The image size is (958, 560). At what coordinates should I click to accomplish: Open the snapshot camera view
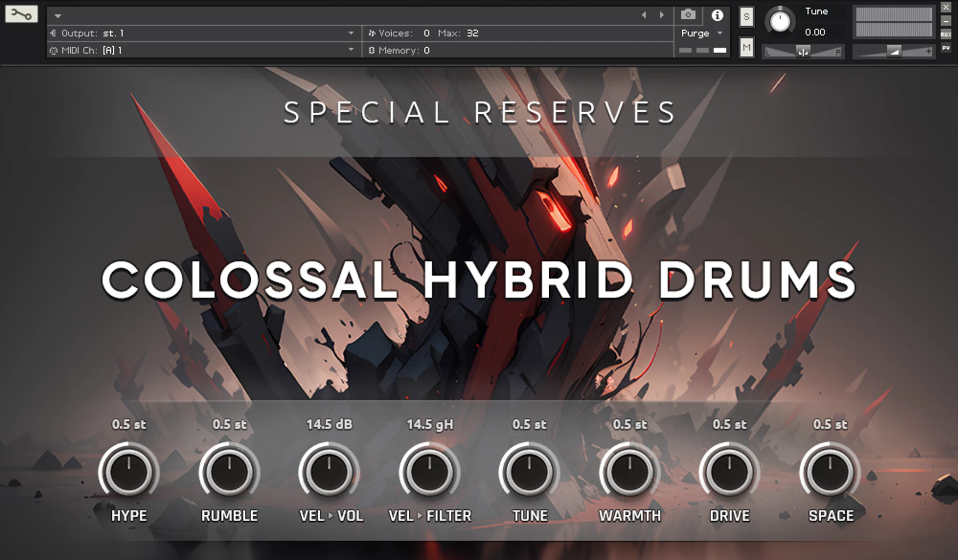click(x=688, y=15)
